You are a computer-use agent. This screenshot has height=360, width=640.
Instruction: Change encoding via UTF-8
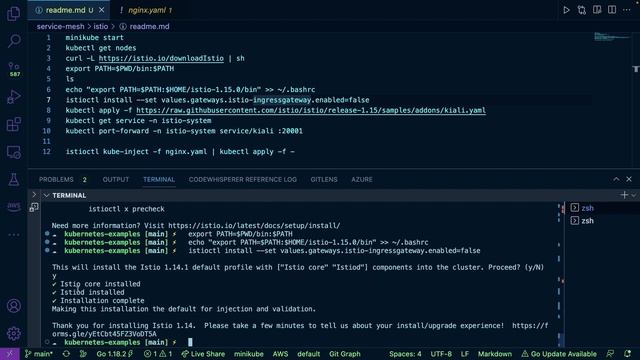pos(441,354)
